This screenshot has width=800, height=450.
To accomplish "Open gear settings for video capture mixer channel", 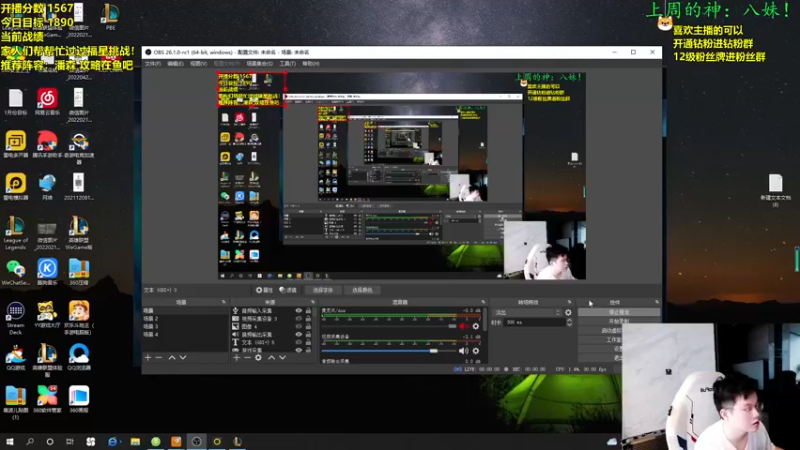I will [x=476, y=351].
